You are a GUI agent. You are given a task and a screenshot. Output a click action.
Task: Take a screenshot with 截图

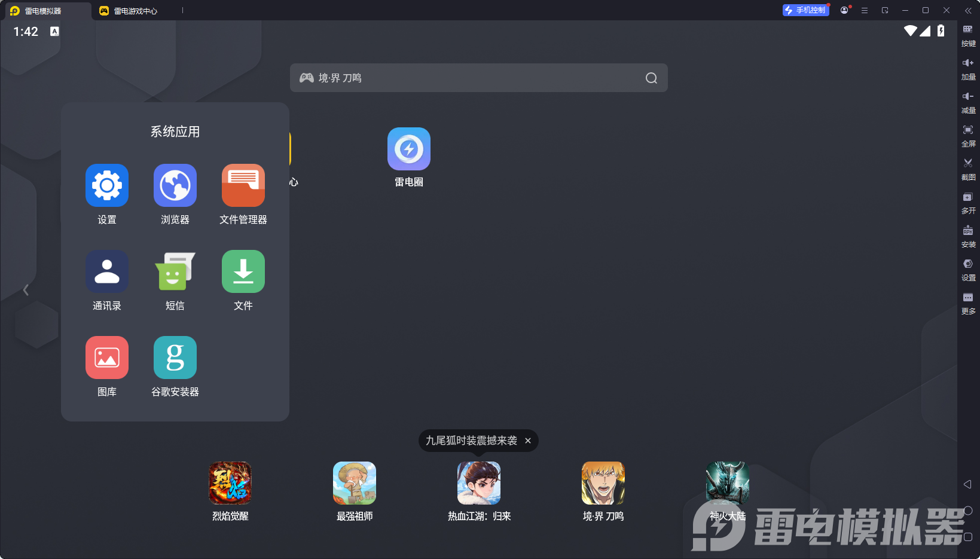[968, 170]
